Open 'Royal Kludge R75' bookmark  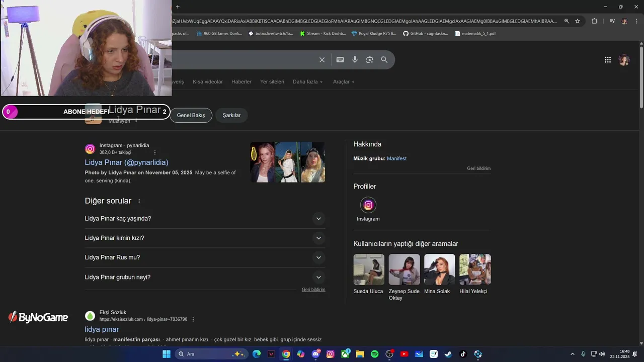(x=374, y=34)
